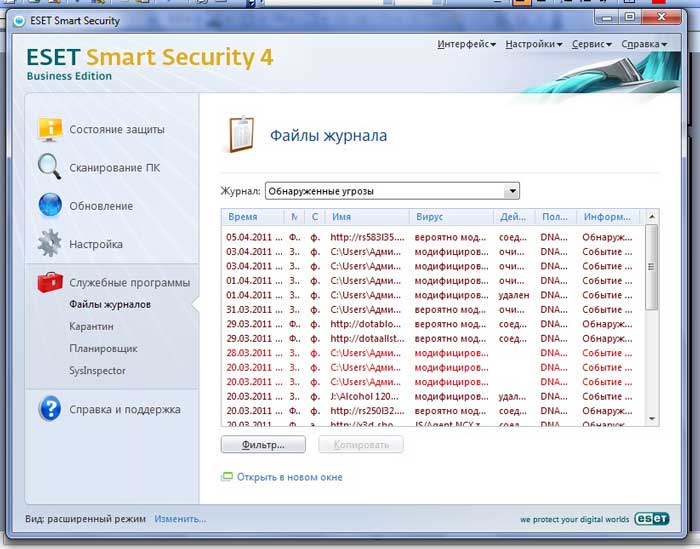Select the http://dotablo... log entry
700x549 pixels.
tap(433, 324)
